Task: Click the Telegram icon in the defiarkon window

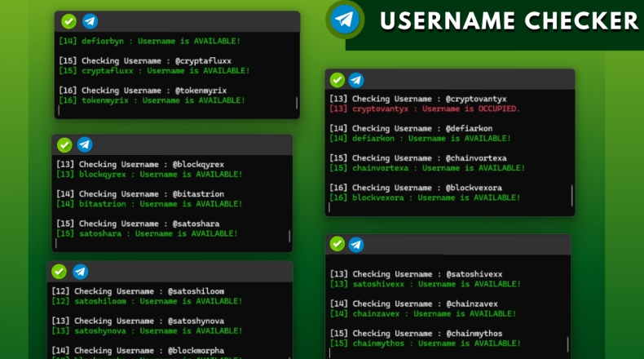Action: pyautogui.click(x=356, y=80)
